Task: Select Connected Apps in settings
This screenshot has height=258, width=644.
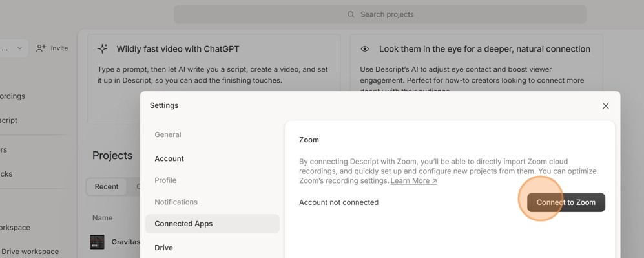Action: [213, 224]
